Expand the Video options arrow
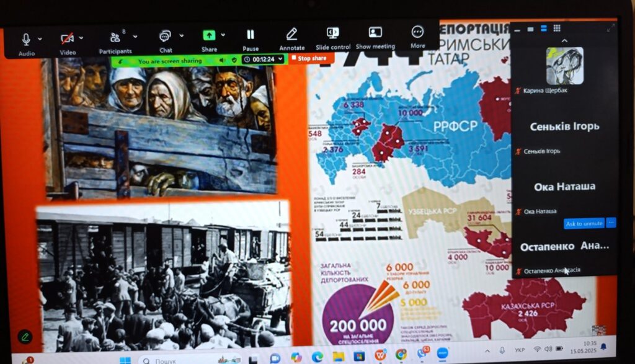The height and width of the screenshot is (364, 635). coord(81,38)
